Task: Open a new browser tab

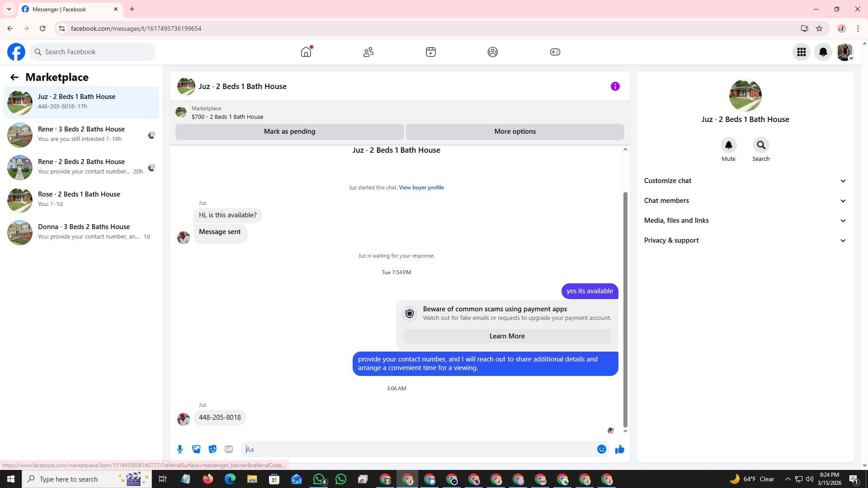Action: pyautogui.click(x=132, y=9)
